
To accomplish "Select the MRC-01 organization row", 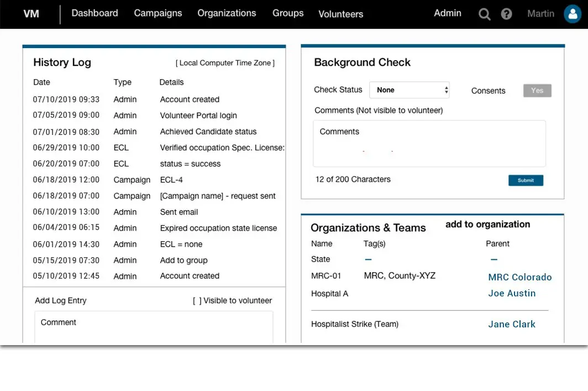I will tap(431, 277).
